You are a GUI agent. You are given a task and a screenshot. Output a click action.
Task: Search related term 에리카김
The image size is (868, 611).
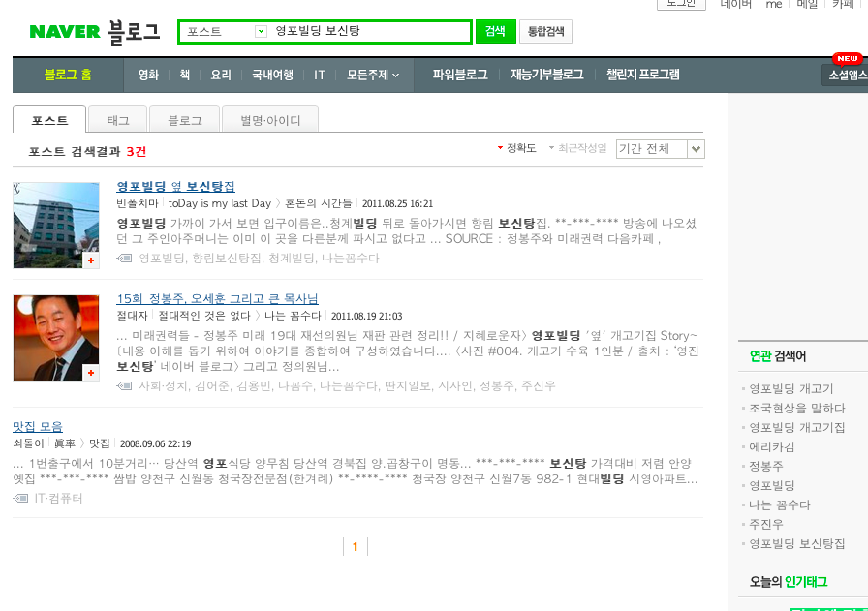772,447
